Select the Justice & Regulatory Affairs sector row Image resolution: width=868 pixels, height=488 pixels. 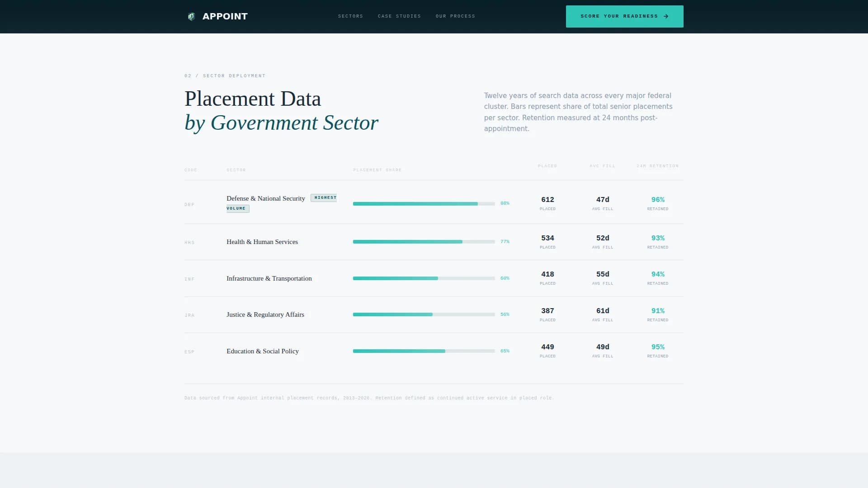pos(265,314)
